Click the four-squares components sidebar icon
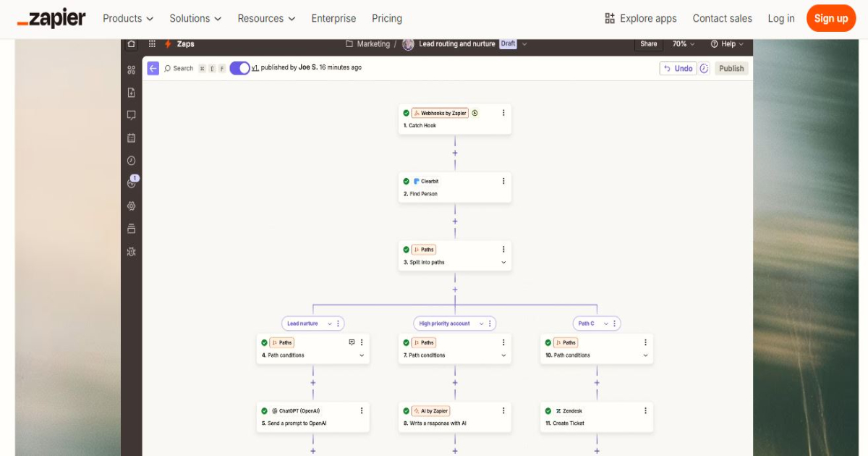This screenshot has width=868, height=456. [131, 70]
